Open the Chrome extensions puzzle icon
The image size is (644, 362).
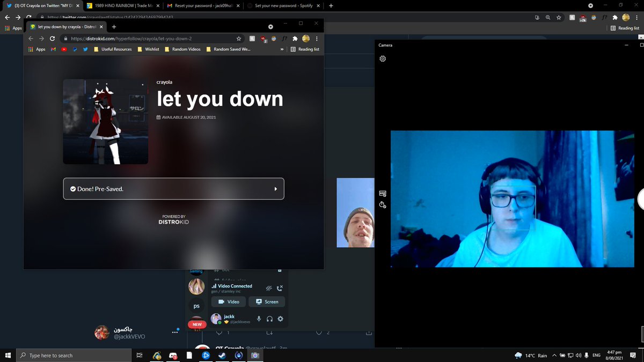tap(295, 39)
